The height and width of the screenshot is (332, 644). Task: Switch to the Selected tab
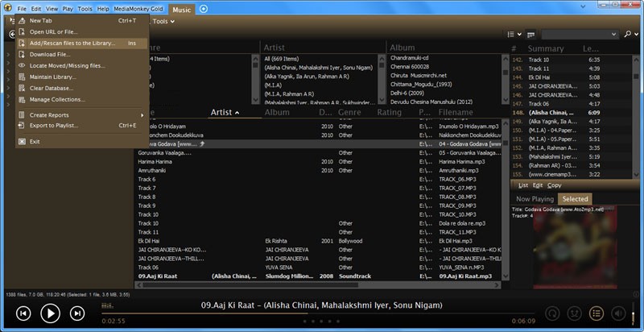pos(575,198)
